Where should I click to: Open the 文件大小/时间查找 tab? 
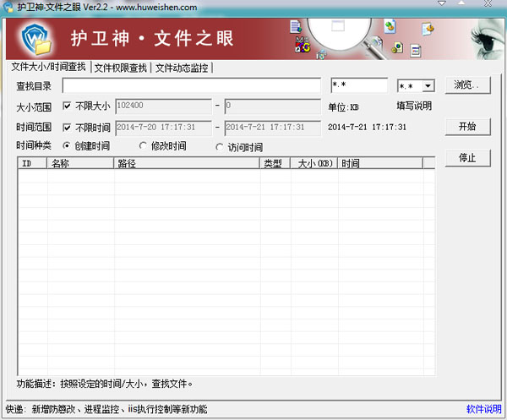[48, 67]
